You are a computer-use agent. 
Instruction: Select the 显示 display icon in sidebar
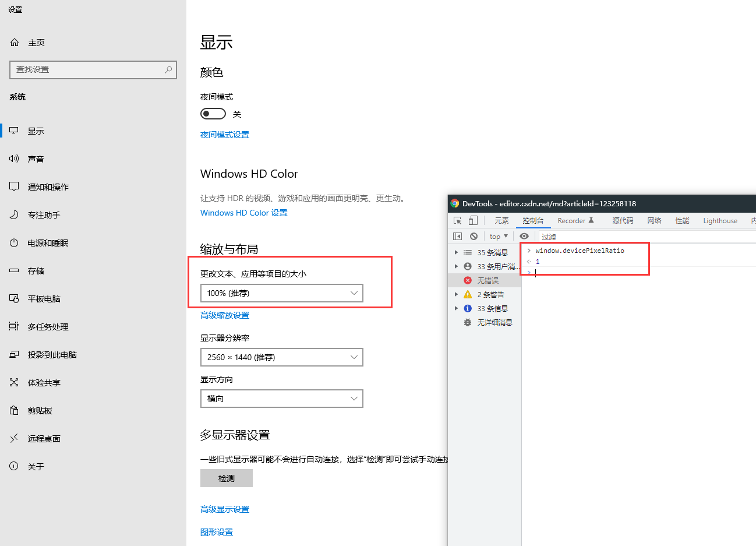click(x=13, y=131)
